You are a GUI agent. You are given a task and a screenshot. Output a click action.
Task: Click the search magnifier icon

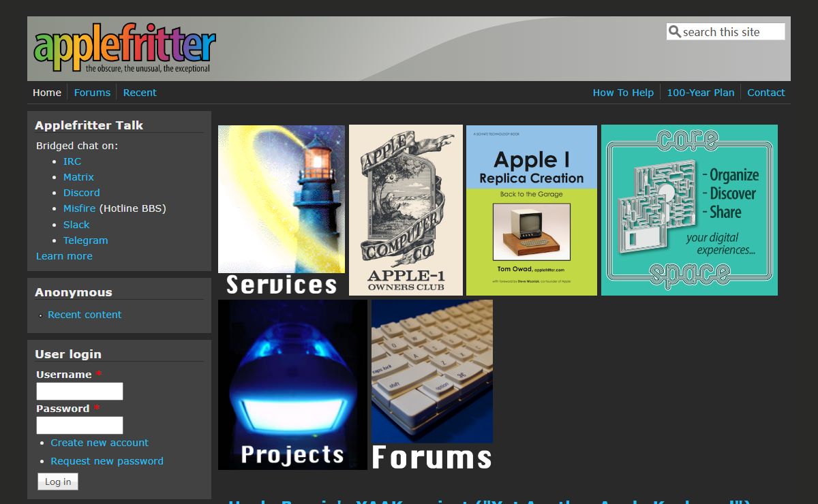(x=675, y=32)
